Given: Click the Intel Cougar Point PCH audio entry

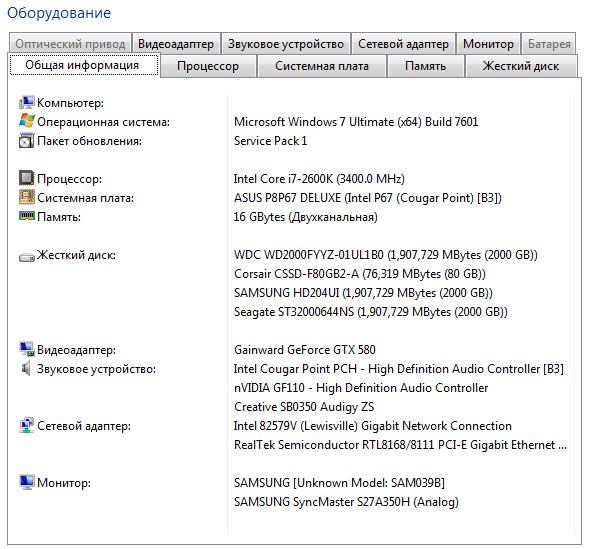Looking at the screenshot, I should tap(399, 369).
